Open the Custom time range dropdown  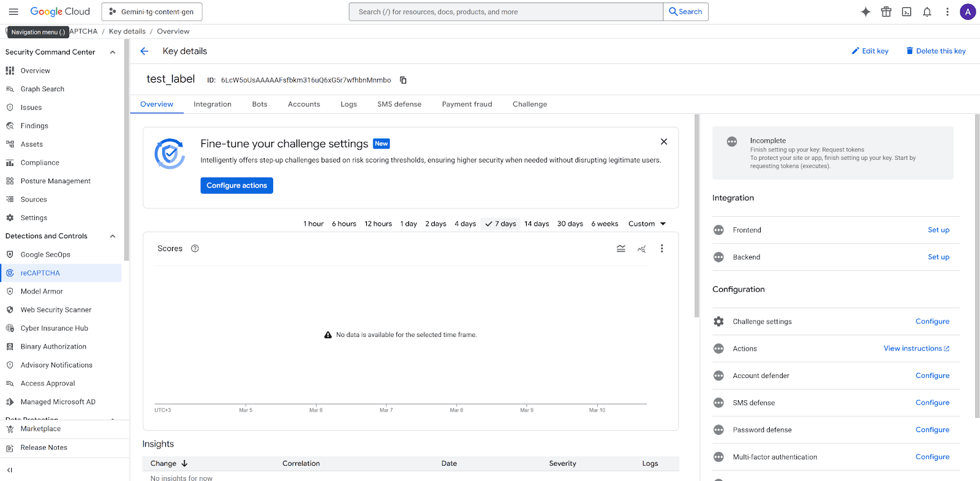coord(647,224)
